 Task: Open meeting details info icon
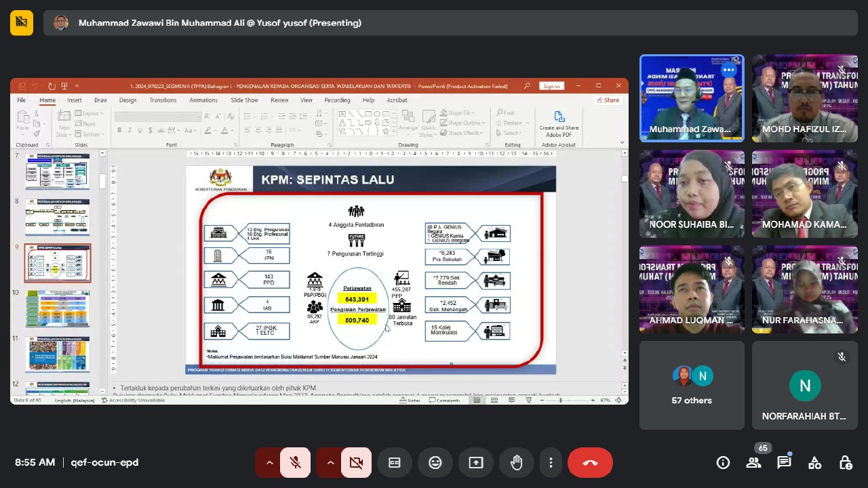coord(723,463)
